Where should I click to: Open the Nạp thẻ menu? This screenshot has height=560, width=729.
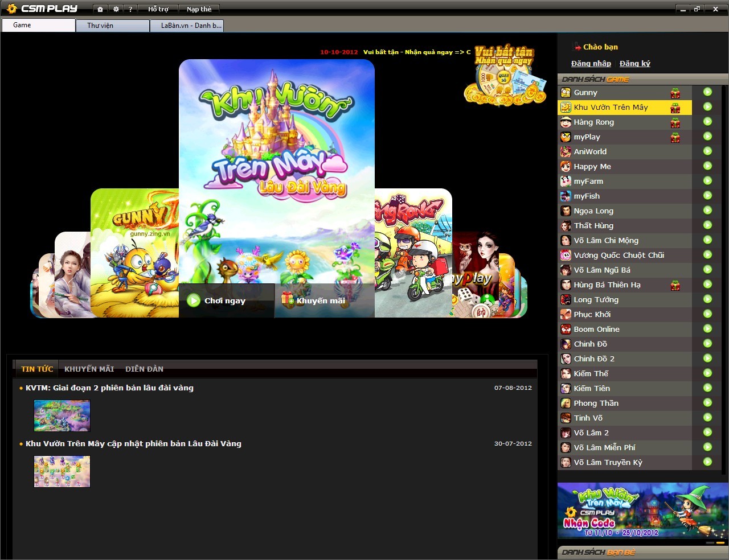199,9
